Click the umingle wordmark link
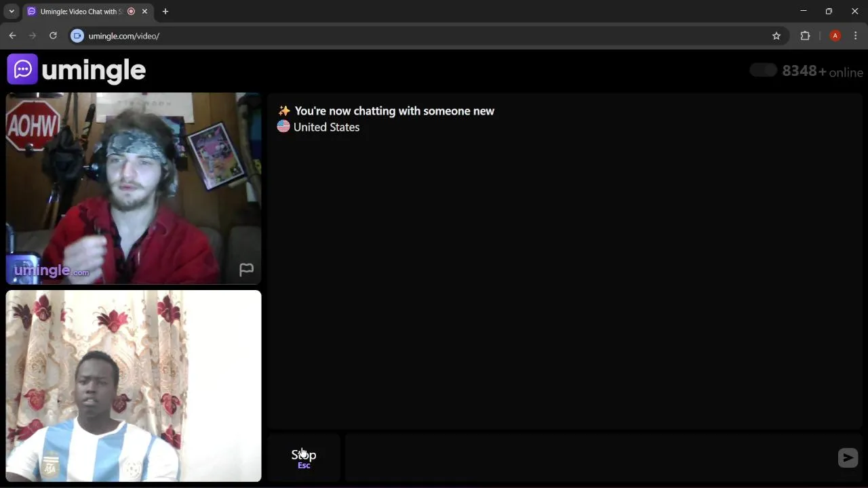This screenshot has height=488, width=868. 94,70
